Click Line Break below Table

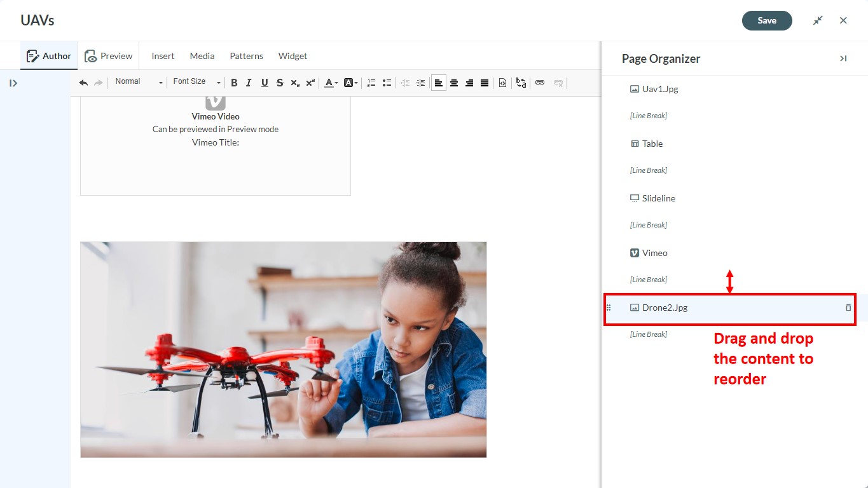click(x=648, y=170)
